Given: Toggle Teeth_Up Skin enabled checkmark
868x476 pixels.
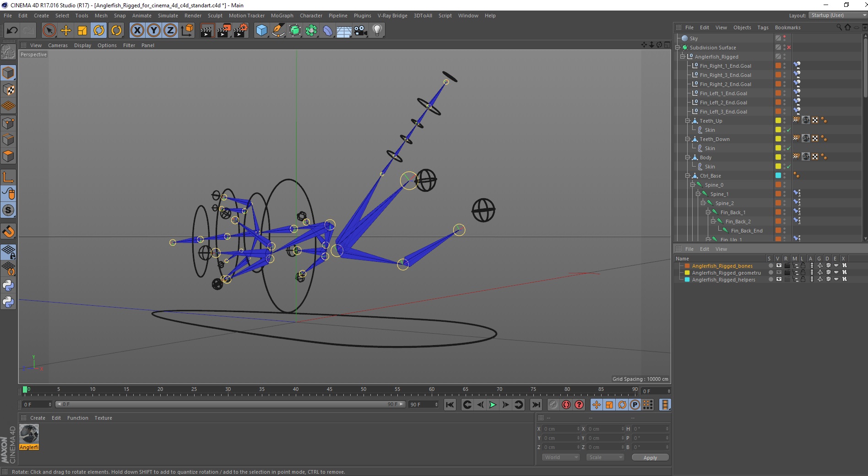Looking at the screenshot, I should [x=789, y=130].
